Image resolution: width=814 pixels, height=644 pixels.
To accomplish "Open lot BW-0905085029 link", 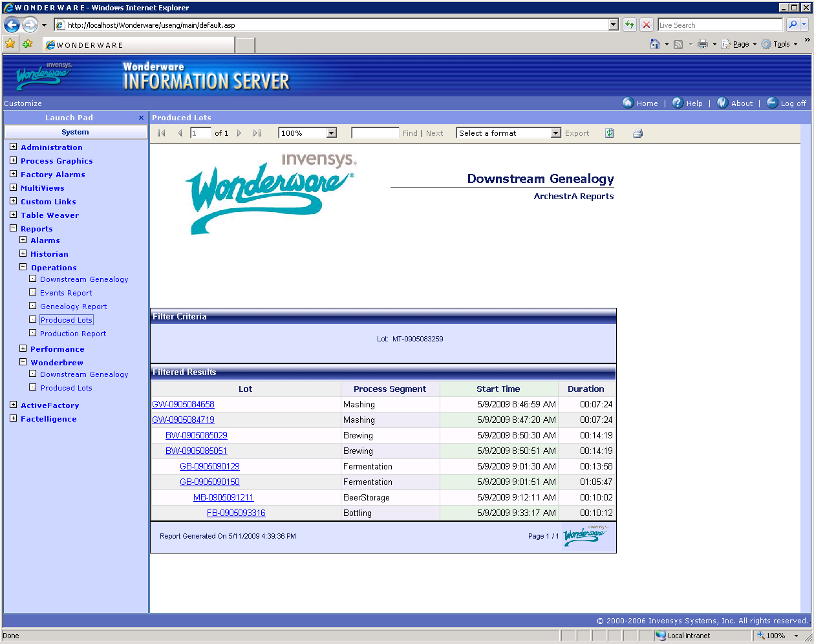I will click(x=197, y=435).
